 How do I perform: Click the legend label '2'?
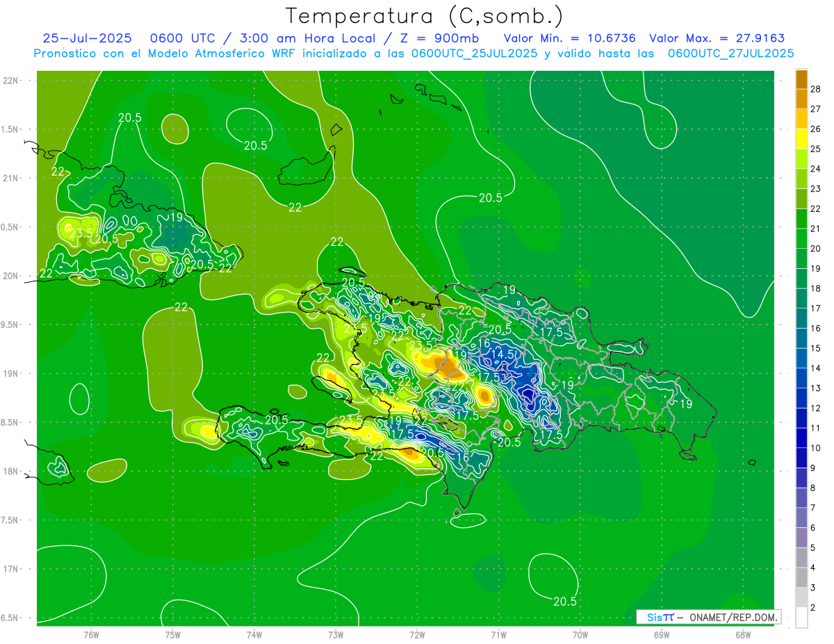[x=813, y=608]
